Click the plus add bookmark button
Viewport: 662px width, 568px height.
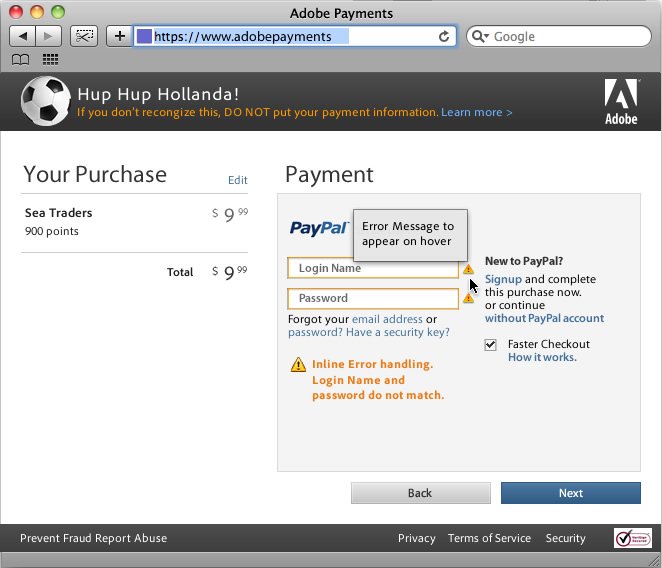point(119,36)
